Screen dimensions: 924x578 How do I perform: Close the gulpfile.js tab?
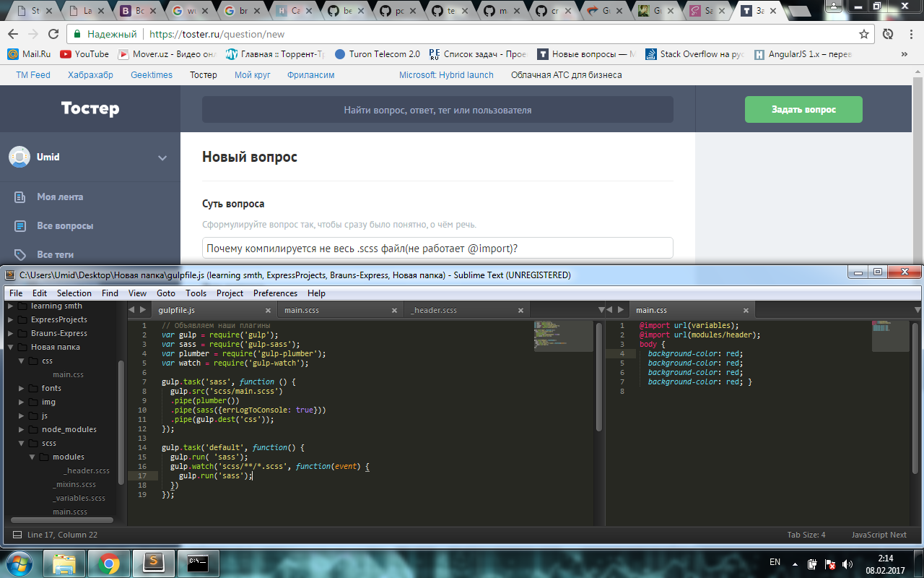[268, 310]
